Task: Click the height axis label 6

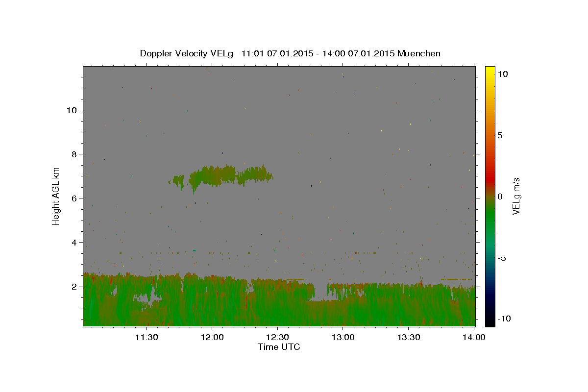Action: (75, 198)
